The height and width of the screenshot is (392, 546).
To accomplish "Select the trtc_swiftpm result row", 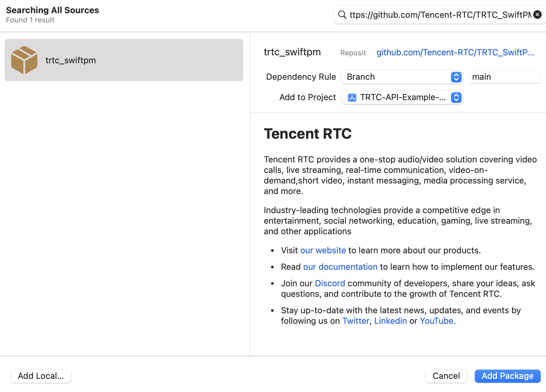I will click(124, 60).
